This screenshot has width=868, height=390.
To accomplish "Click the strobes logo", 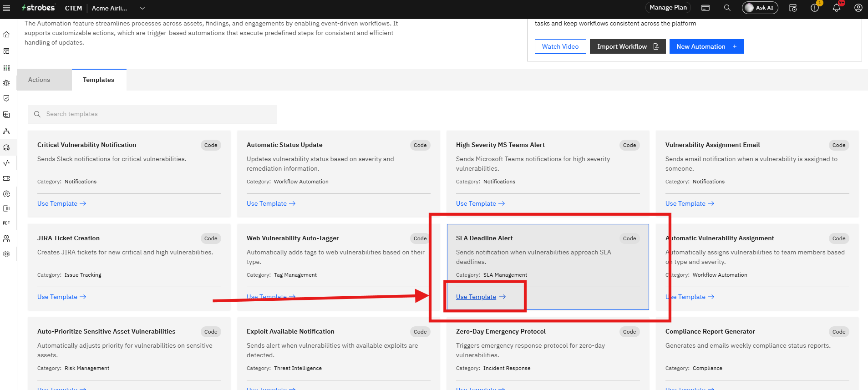I will point(38,8).
